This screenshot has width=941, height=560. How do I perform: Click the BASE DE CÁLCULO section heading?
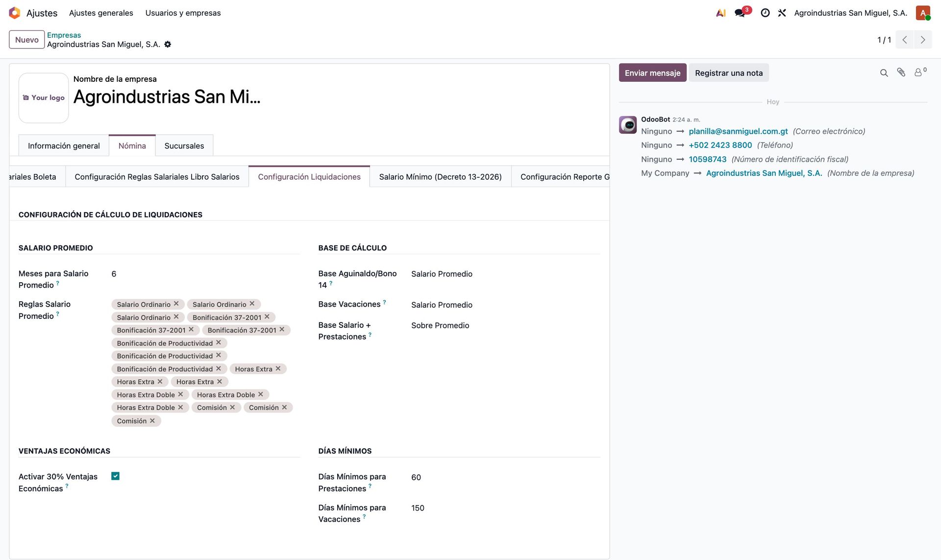pyautogui.click(x=352, y=248)
